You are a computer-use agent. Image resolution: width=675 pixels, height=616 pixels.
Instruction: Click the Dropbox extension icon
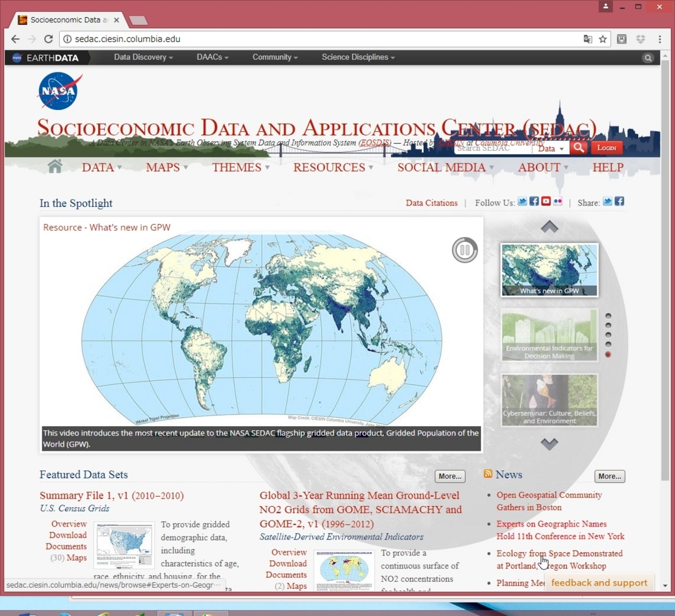click(x=641, y=39)
